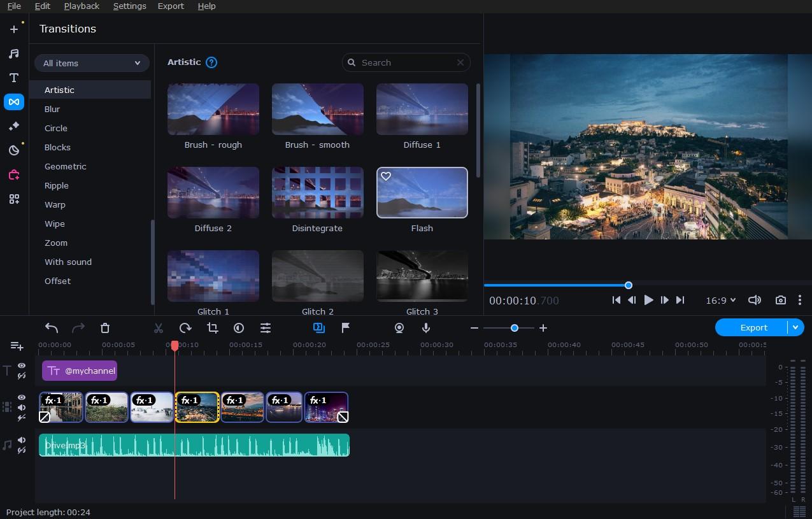Click the crop tool in timeline toolbar
This screenshot has width=812, height=519.
click(213, 328)
